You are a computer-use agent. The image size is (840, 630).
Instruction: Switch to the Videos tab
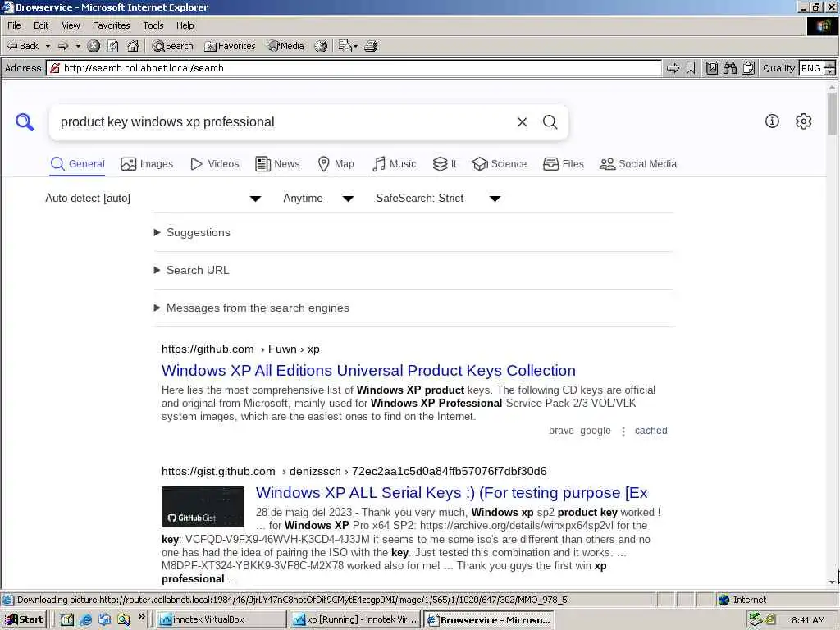pos(215,164)
